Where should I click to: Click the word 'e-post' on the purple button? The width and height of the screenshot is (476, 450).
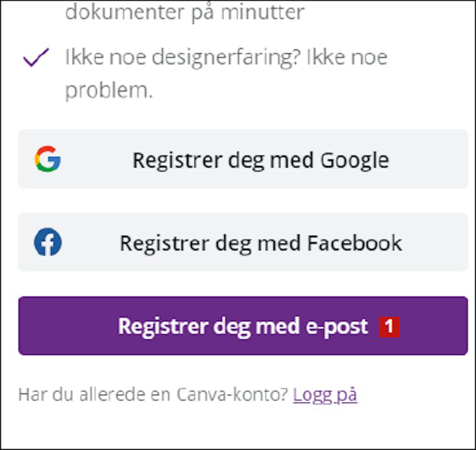(x=336, y=326)
